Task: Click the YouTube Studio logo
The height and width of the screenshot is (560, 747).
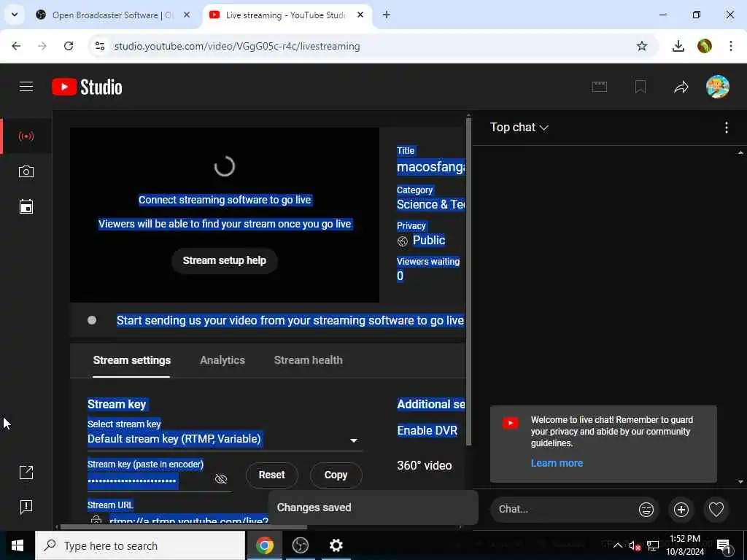Action: pos(88,87)
